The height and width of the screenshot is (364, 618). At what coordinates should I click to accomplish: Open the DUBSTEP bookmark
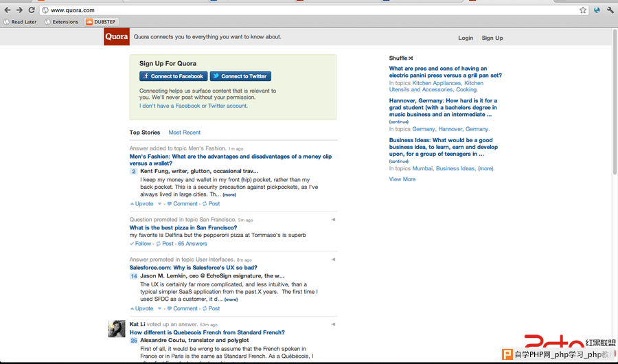click(100, 22)
